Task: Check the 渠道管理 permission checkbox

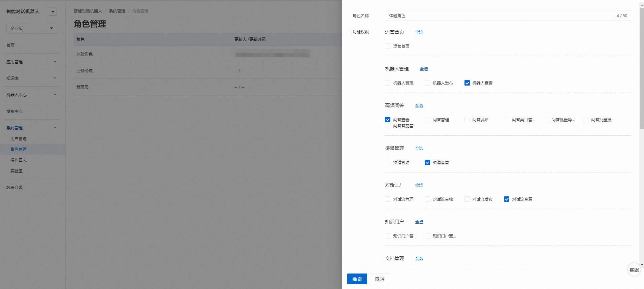Action: (x=388, y=162)
